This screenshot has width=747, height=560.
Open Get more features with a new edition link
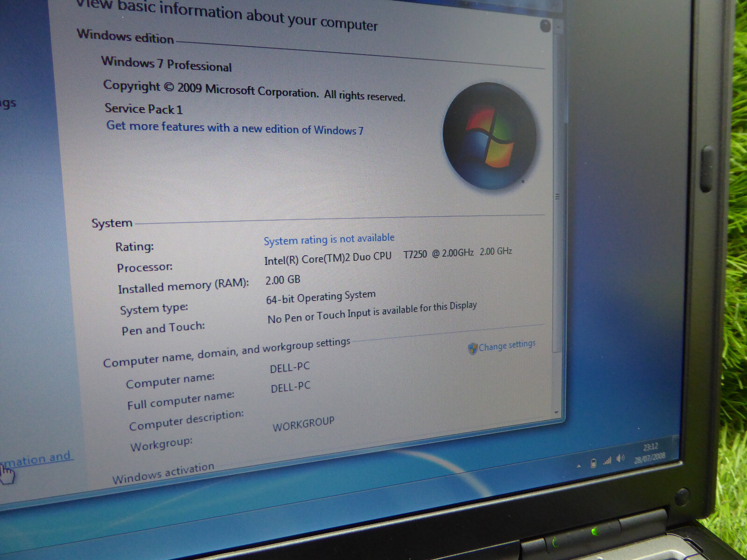[235, 127]
